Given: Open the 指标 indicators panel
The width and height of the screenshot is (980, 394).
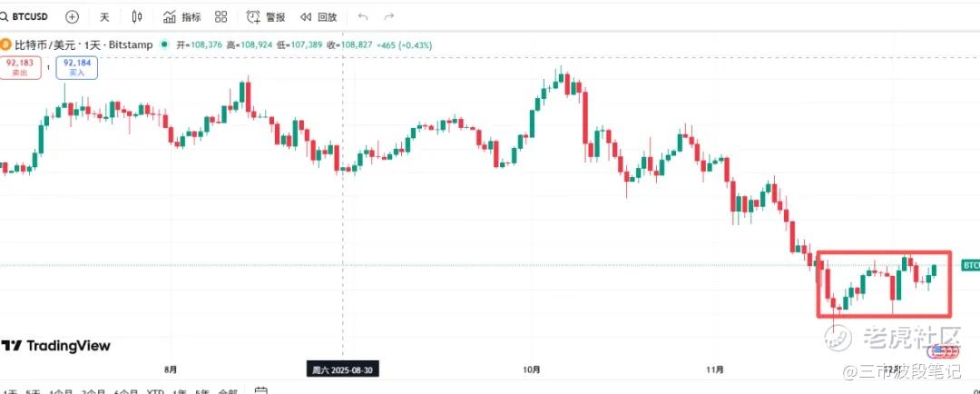Looking at the screenshot, I should pos(182,16).
